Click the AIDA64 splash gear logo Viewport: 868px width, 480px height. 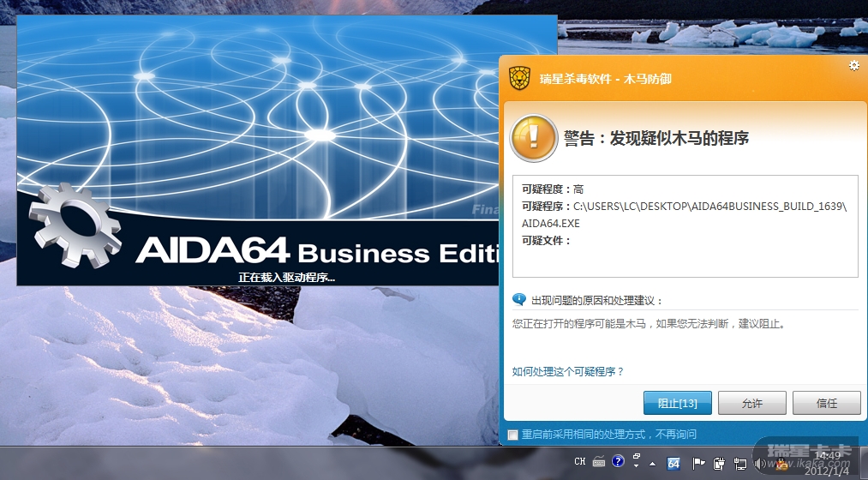(x=75, y=225)
